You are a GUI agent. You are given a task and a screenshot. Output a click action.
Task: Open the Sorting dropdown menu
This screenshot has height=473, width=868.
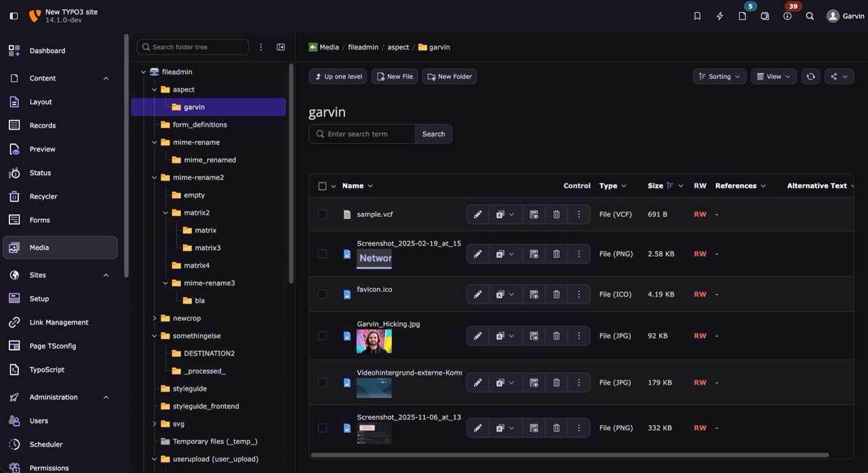tap(719, 76)
